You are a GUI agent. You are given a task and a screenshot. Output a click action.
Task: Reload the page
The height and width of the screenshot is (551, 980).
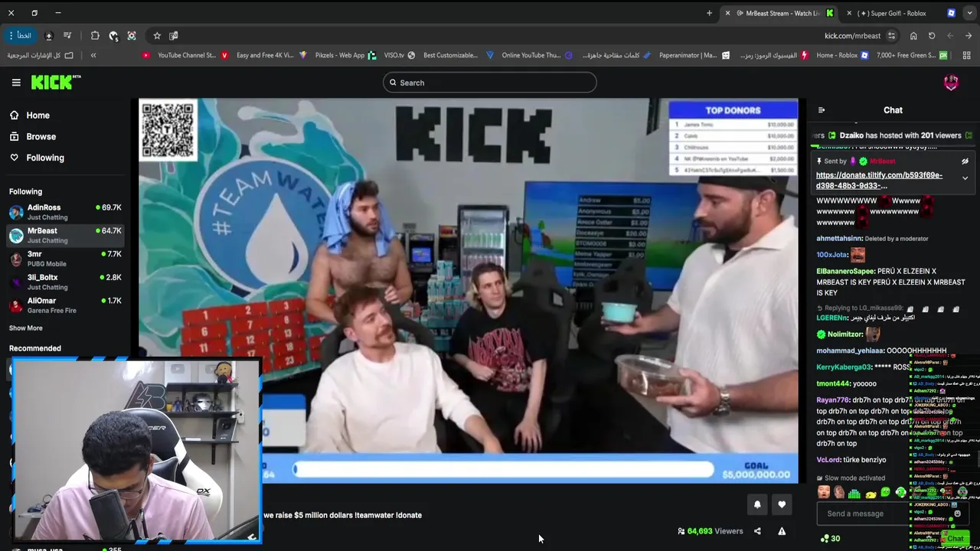[x=932, y=36]
